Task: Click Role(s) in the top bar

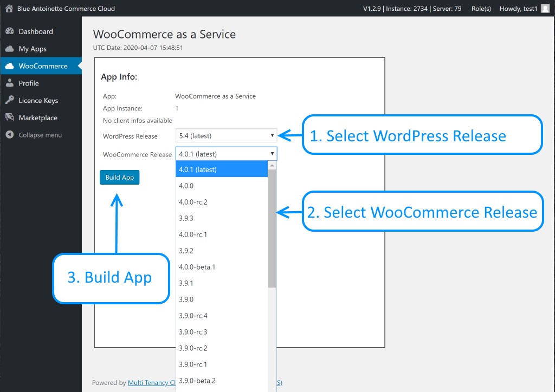Action: (x=481, y=9)
